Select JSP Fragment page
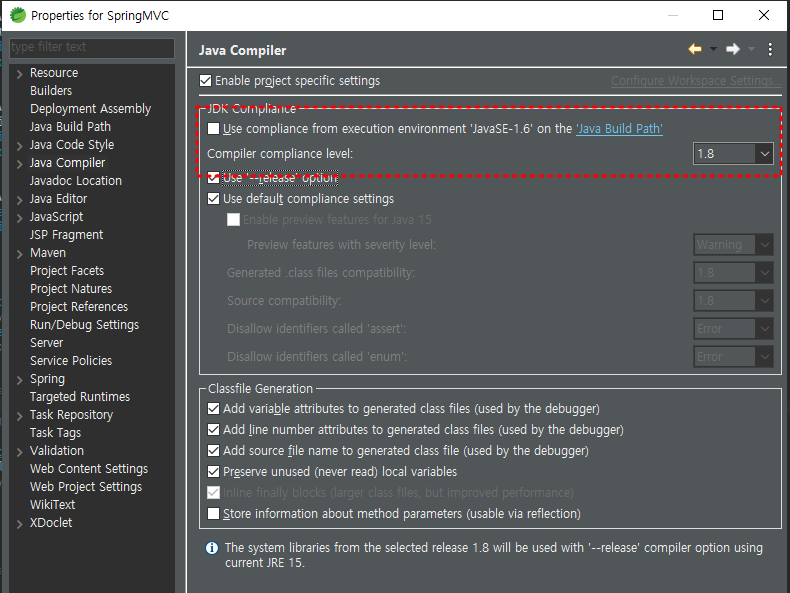Image resolution: width=790 pixels, height=593 pixels. (x=66, y=235)
